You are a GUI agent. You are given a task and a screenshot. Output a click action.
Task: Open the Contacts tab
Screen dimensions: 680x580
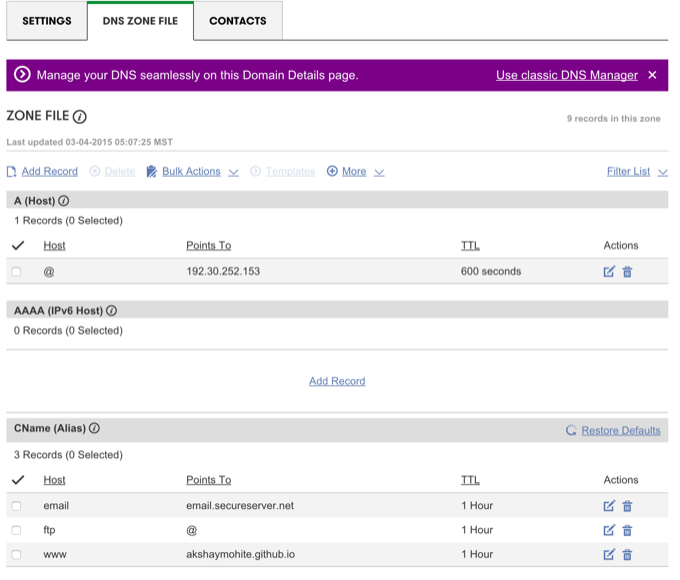pyautogui.click(x=237, y=21)
